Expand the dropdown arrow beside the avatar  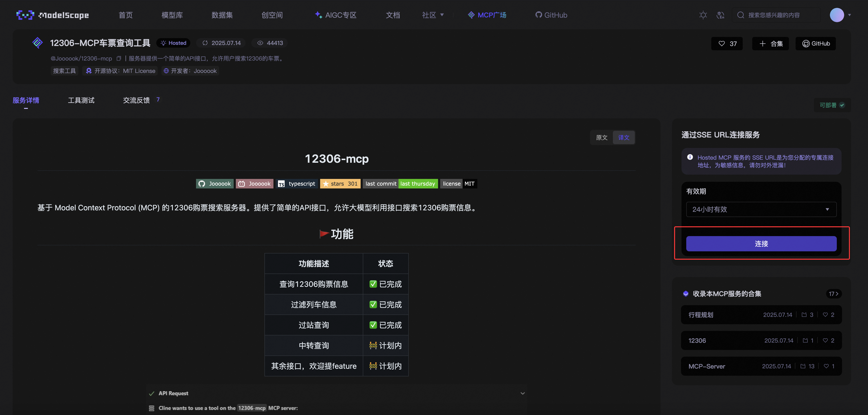click(849, 15)
